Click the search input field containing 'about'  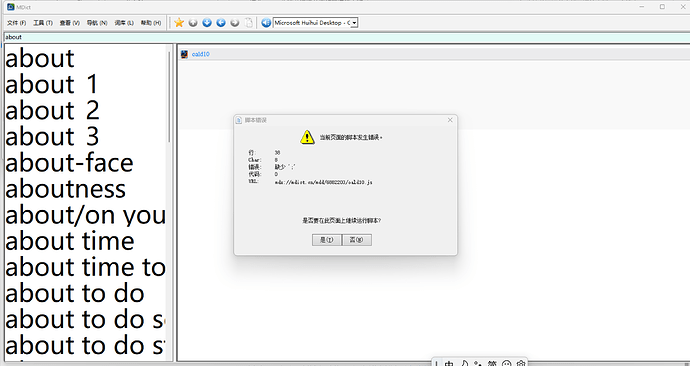pos(345,37)
